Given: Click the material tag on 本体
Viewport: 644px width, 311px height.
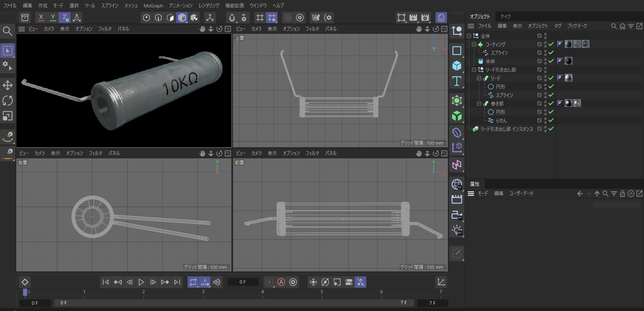Looking at the screenshot, I should tap(568, 61).
